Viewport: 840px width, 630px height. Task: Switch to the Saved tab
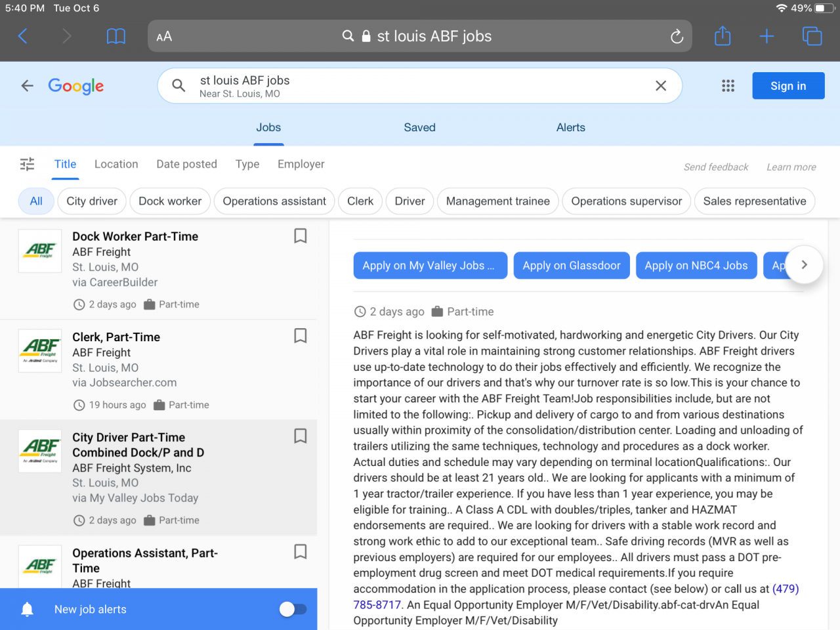[x=419, y=127]
